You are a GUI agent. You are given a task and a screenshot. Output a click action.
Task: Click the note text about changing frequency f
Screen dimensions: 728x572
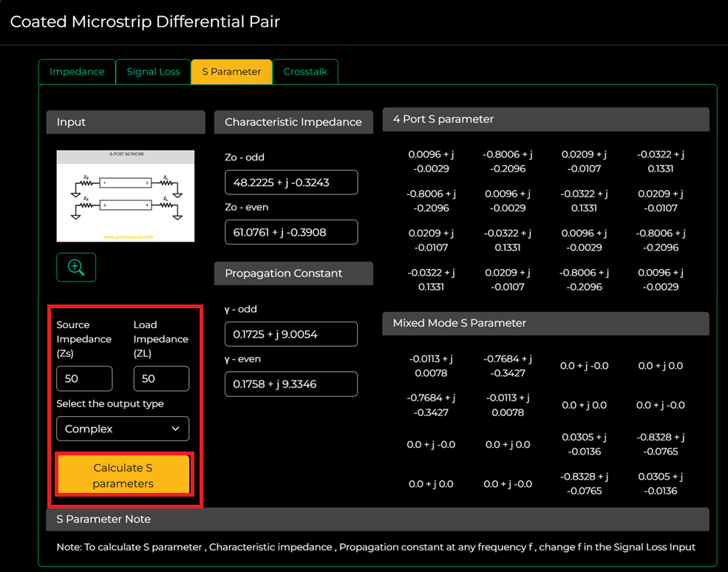(x=376, y=548)
